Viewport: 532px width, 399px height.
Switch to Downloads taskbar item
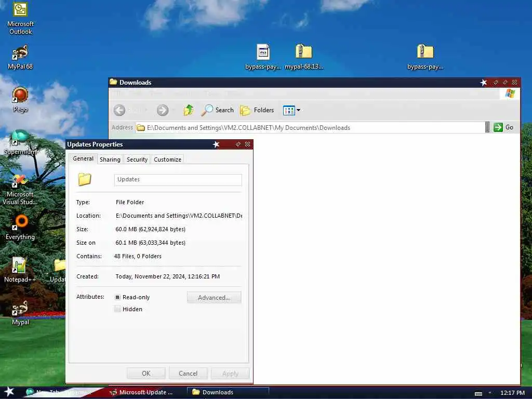click(x=228, y=392)
